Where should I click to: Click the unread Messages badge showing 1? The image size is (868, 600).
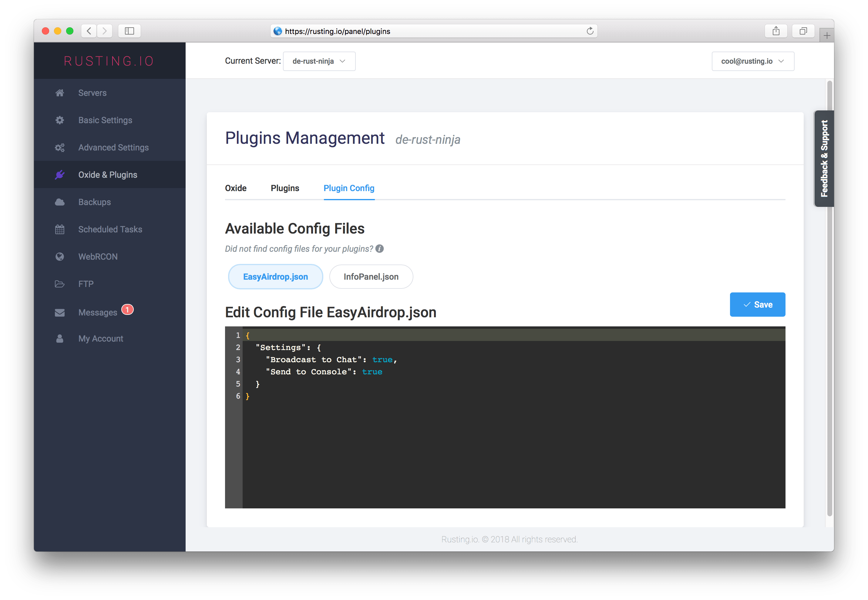tap(127, 309)
